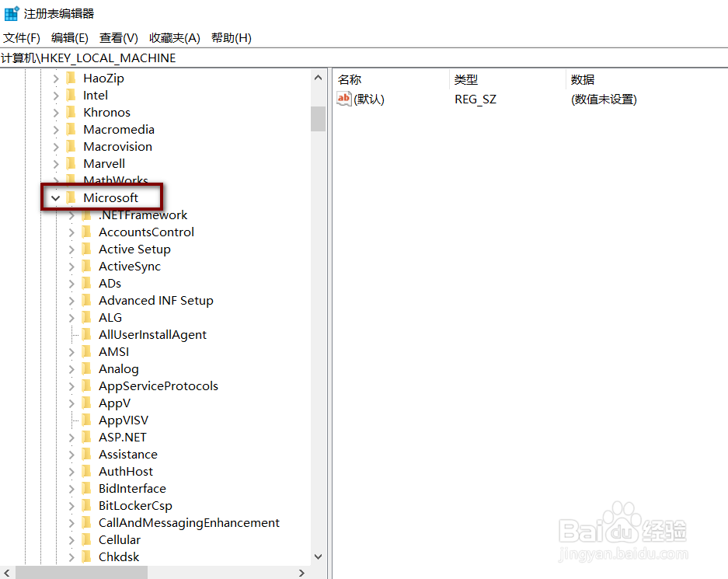The image size is (728, 579).
Task: Click the AMSI folder icon
Action: [86, 352]
